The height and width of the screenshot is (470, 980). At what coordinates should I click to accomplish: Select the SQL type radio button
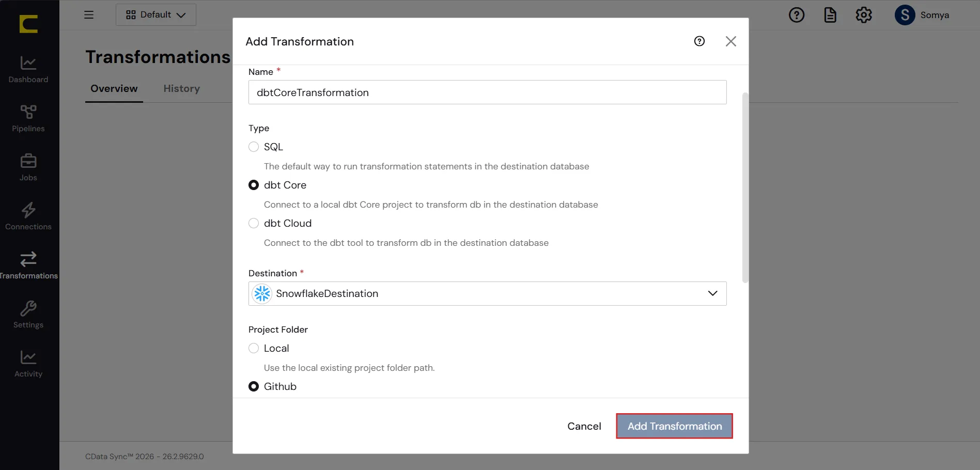click(x=254, y=147)
